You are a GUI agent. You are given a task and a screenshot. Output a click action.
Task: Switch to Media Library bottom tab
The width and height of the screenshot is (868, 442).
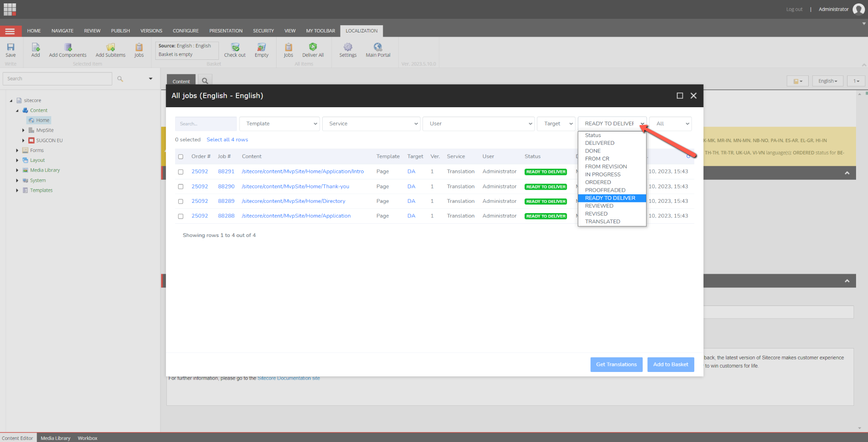(x=55, y=438)
